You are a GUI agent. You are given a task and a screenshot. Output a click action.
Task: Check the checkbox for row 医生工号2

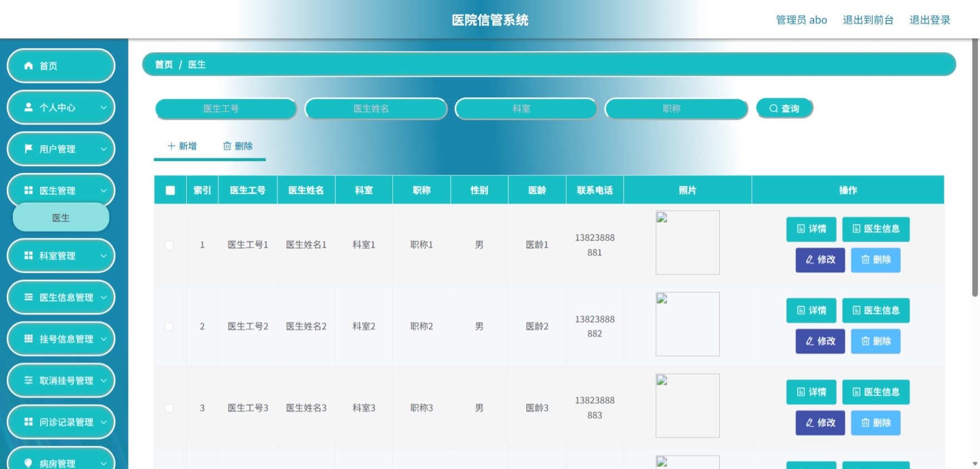tap(169, 327)
